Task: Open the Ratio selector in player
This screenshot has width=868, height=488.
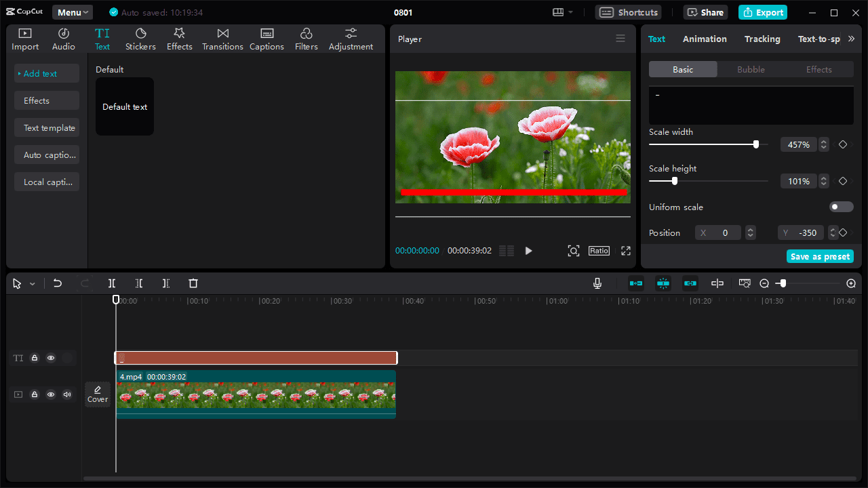Action: (x=599, y=251)
